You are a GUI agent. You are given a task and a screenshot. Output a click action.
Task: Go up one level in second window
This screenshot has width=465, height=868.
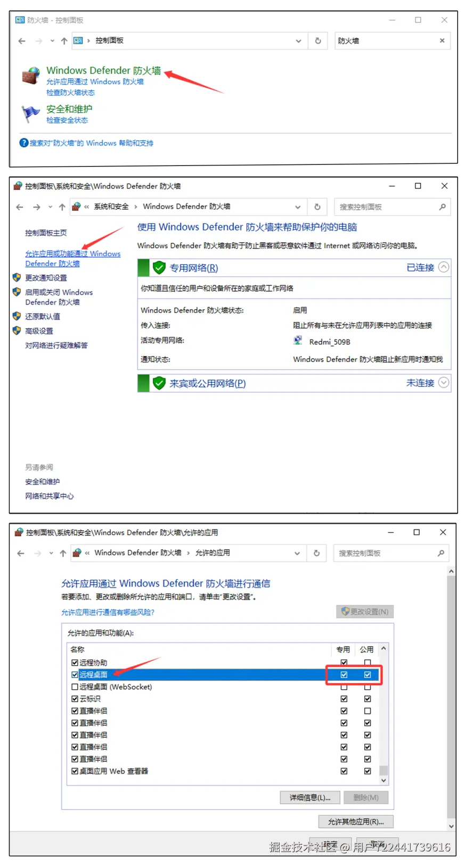click(62, 207)
